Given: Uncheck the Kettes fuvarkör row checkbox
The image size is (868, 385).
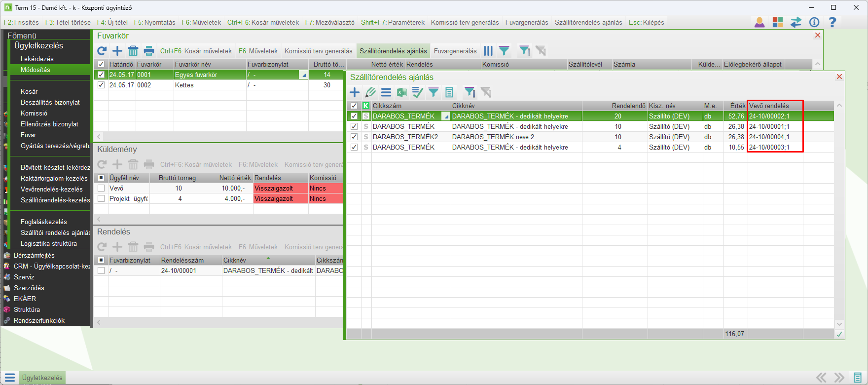Looking at the screenshot, I should click(x=101, y=85).
